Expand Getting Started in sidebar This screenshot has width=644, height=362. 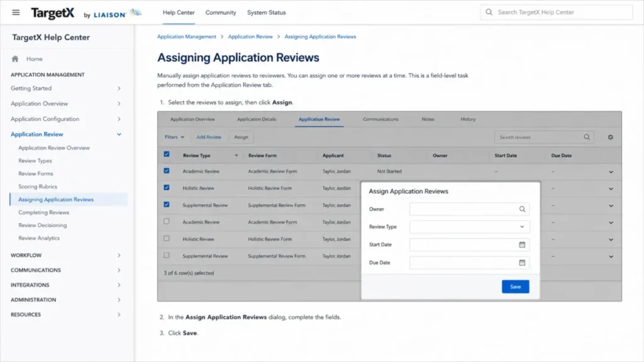pyautogui.click(x=119, y=88)
